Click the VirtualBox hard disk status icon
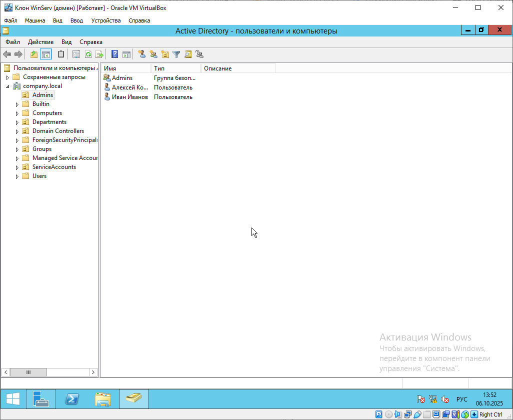The height and width of the screenshot is (420, 513). coord(379,414)
